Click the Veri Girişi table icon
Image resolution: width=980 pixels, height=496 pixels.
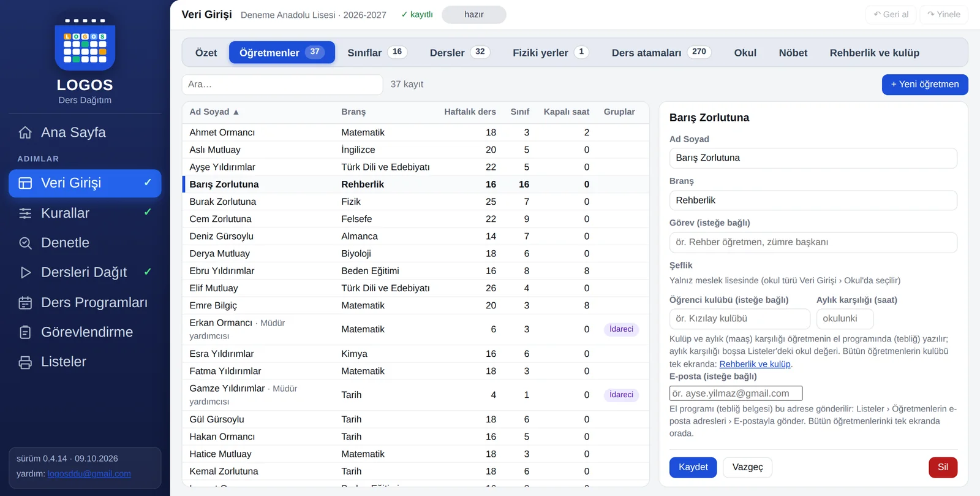25,183
